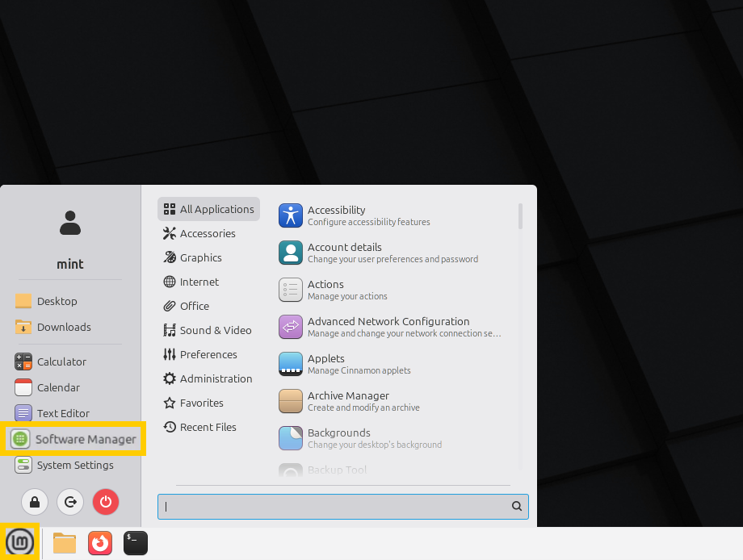Open the Accessibility application icon

pos(291,215)
